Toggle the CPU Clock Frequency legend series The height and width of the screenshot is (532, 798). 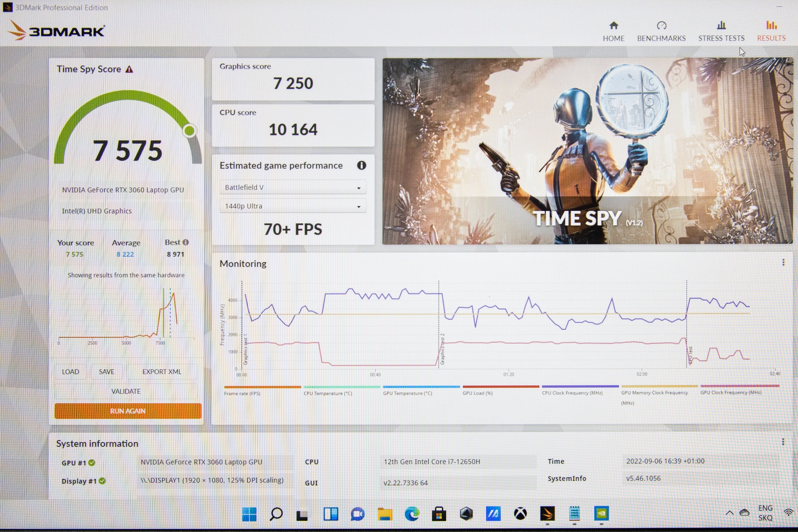pyautogui.click(x=572, y=393)
